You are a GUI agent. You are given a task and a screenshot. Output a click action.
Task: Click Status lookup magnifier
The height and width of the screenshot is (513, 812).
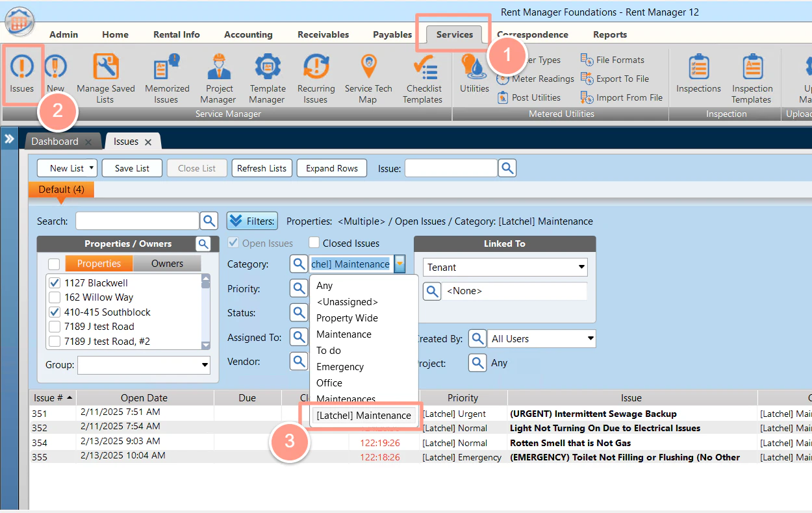(299, 312)
